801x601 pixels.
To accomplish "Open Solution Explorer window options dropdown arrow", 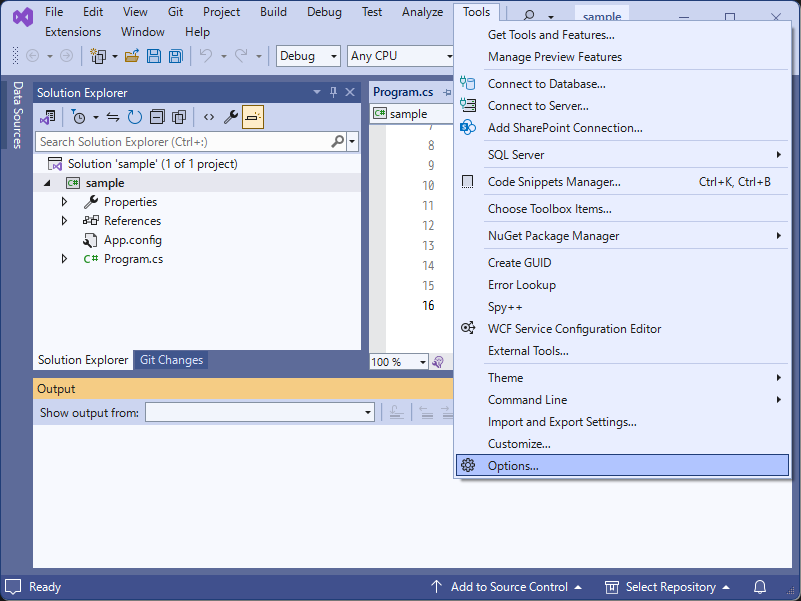I will point(317,92).
